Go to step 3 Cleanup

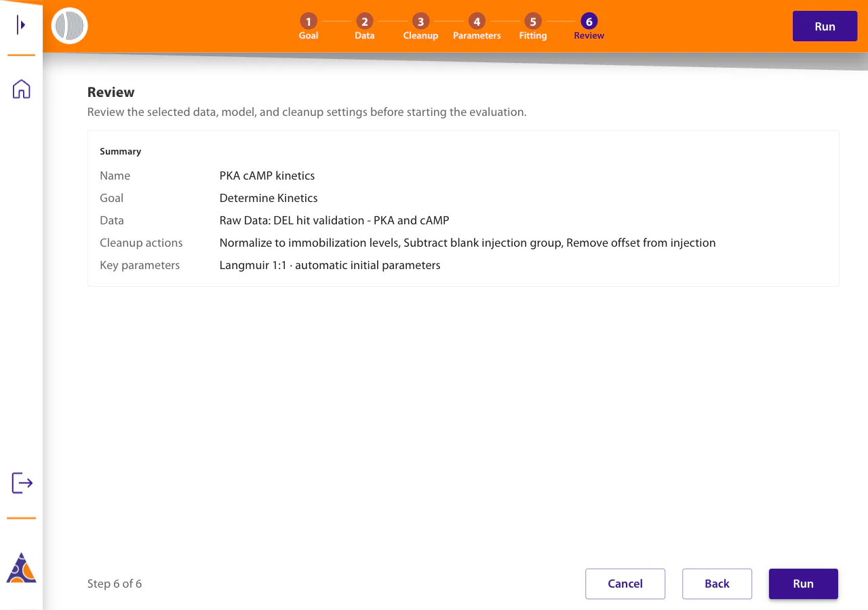[x=420, y=27]
